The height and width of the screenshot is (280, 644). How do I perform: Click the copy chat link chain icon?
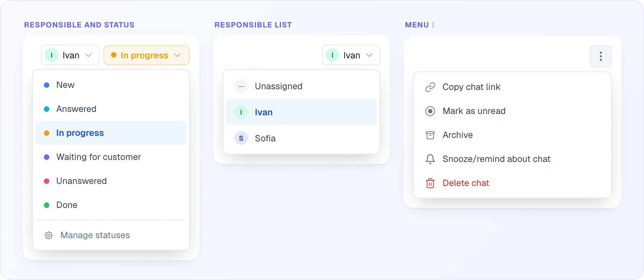coord(430,87)
